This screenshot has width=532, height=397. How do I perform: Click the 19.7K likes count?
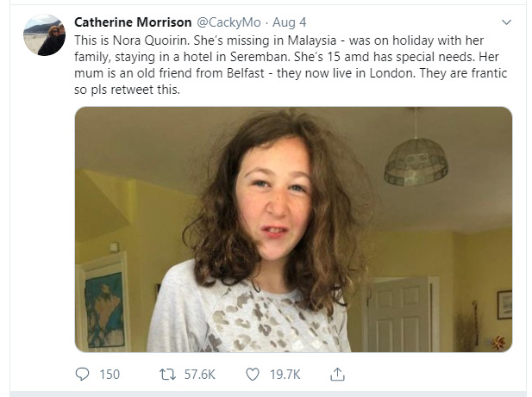coord(285,374)
